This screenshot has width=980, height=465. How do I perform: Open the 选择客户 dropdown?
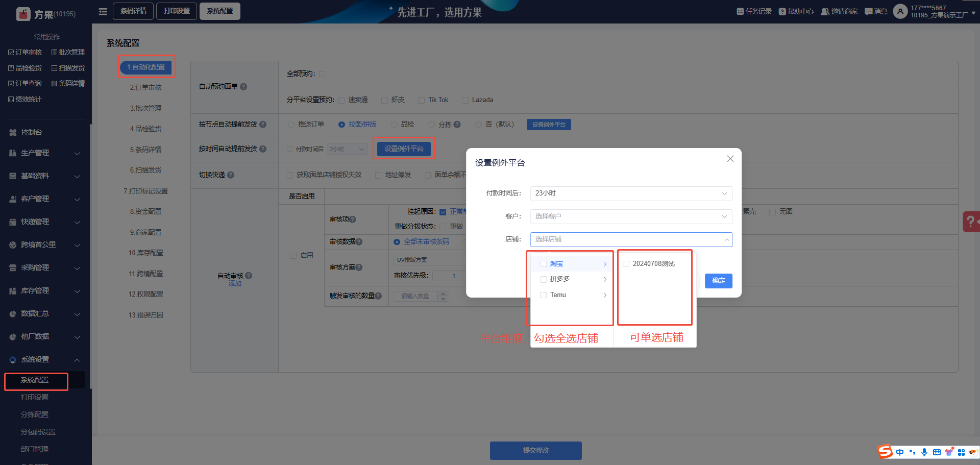point(631,216)
